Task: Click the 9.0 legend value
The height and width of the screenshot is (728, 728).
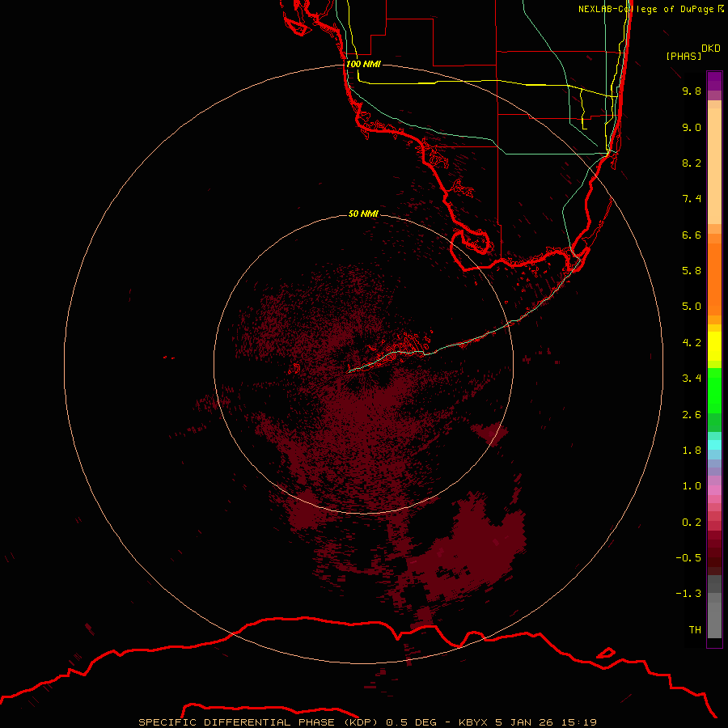Action: [x=692, y=127]
